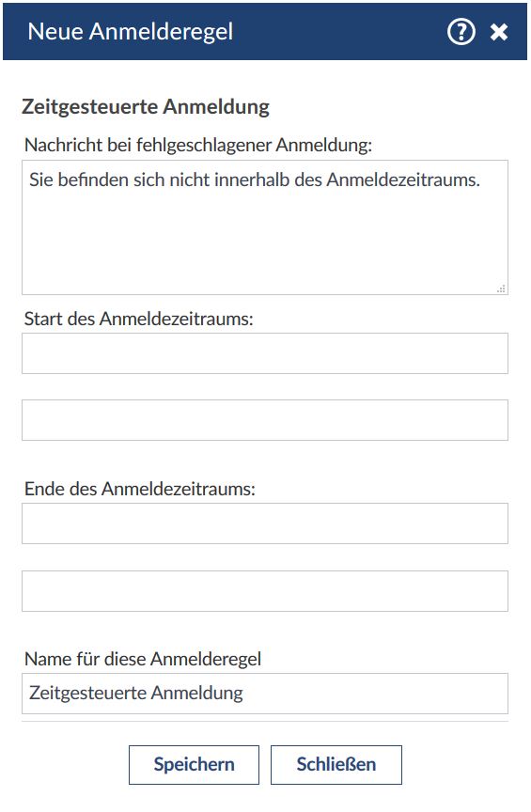
Task: Focus the second Ende des Anmeldezeitraums field
Action: click(x=265, y=591)
